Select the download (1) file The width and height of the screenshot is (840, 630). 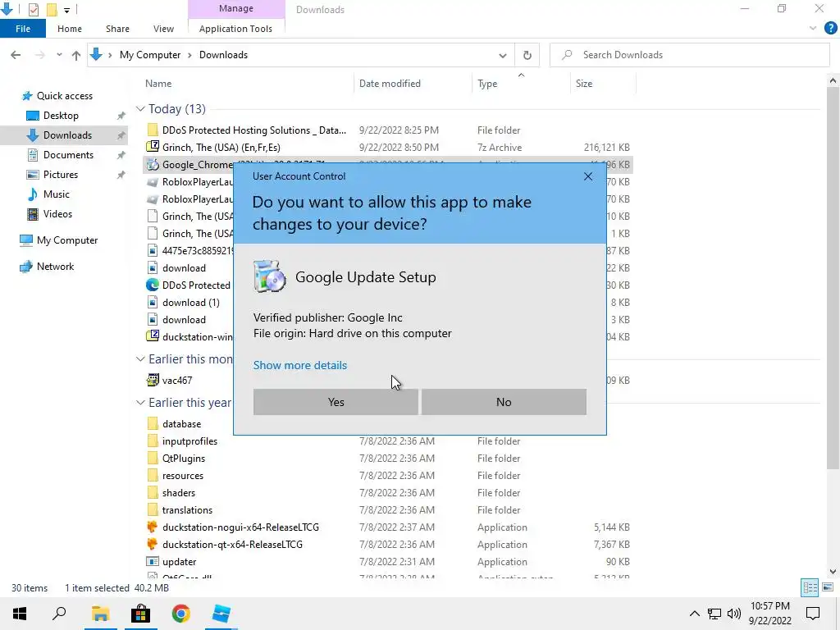pos(190,303)
